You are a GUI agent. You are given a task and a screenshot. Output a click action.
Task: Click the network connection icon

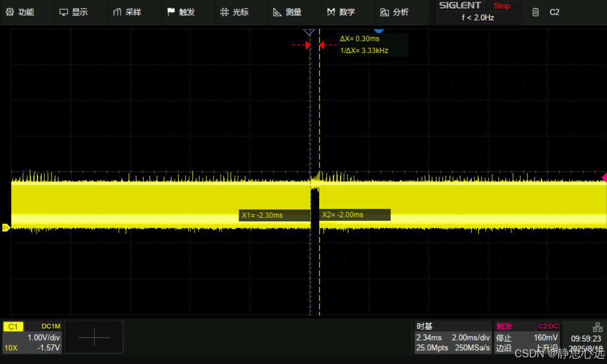coord(597,327)
